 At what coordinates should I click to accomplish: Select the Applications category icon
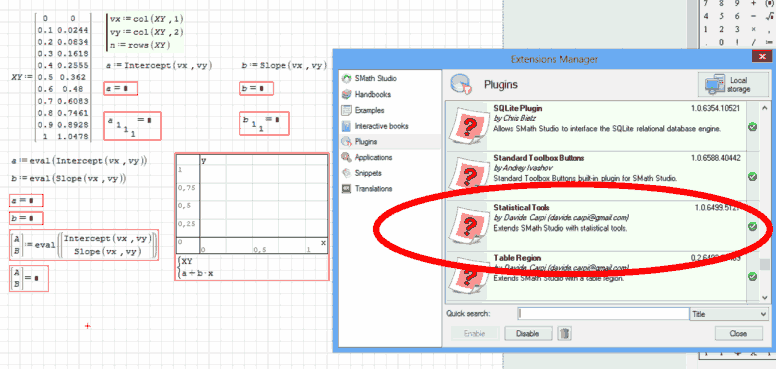[347, 157]
